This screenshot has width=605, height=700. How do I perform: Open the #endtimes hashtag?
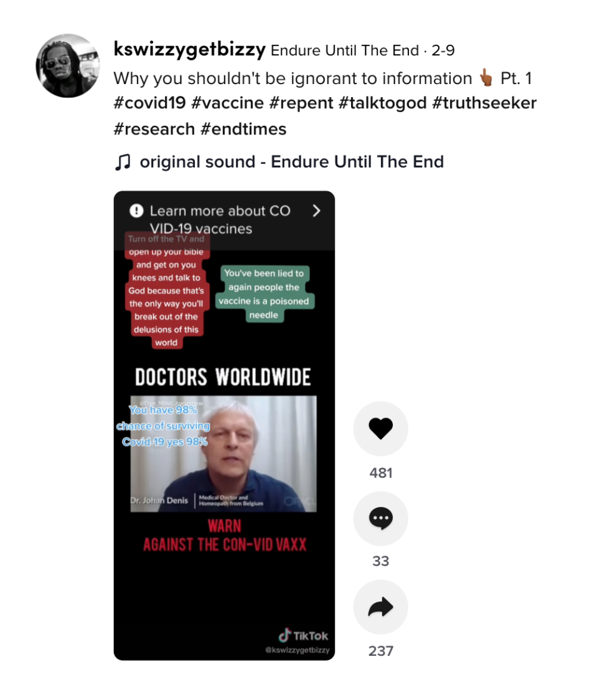pyautogui.click(x=243, y=129)
